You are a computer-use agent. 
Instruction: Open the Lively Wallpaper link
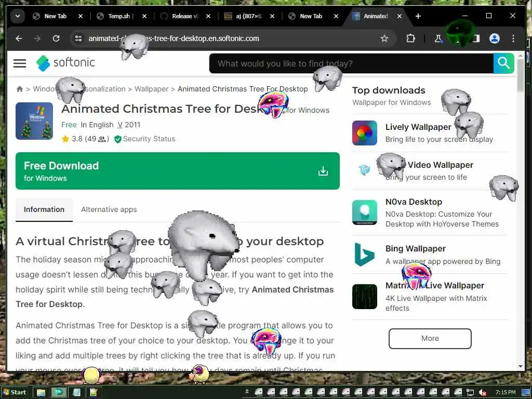[x=418, y=127]
